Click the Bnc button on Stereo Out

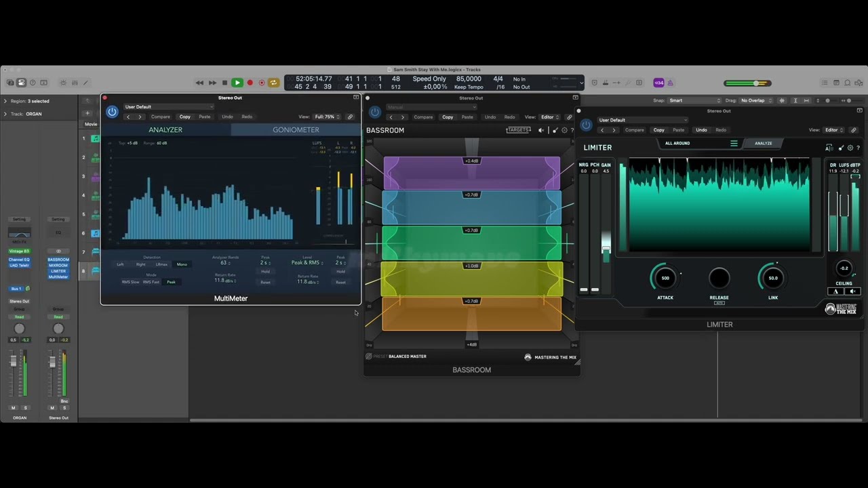(x=64, y=401)
